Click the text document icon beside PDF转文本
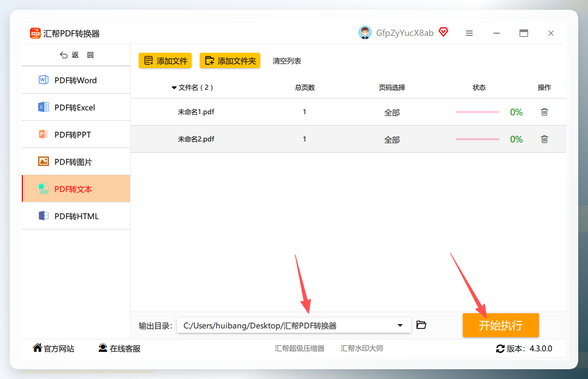This screenshot has width=588, height=379. click(x=44, y=189)
